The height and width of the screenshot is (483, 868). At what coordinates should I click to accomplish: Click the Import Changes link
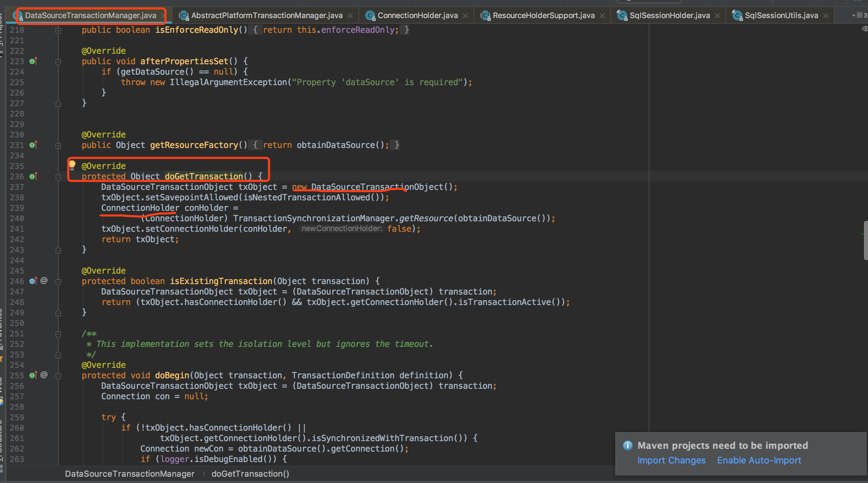pos(671,460)
